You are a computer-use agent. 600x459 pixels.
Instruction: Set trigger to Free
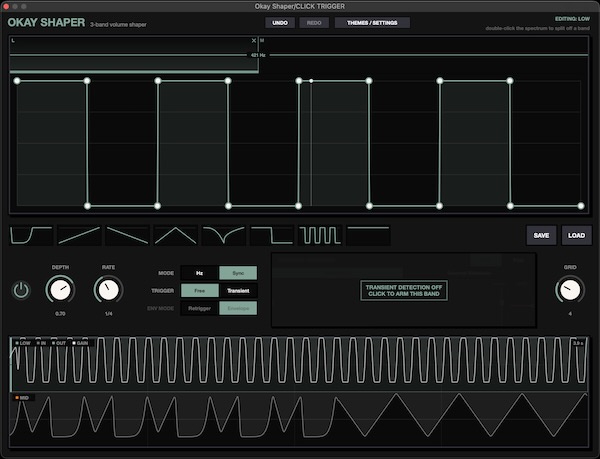pos(199,291)
